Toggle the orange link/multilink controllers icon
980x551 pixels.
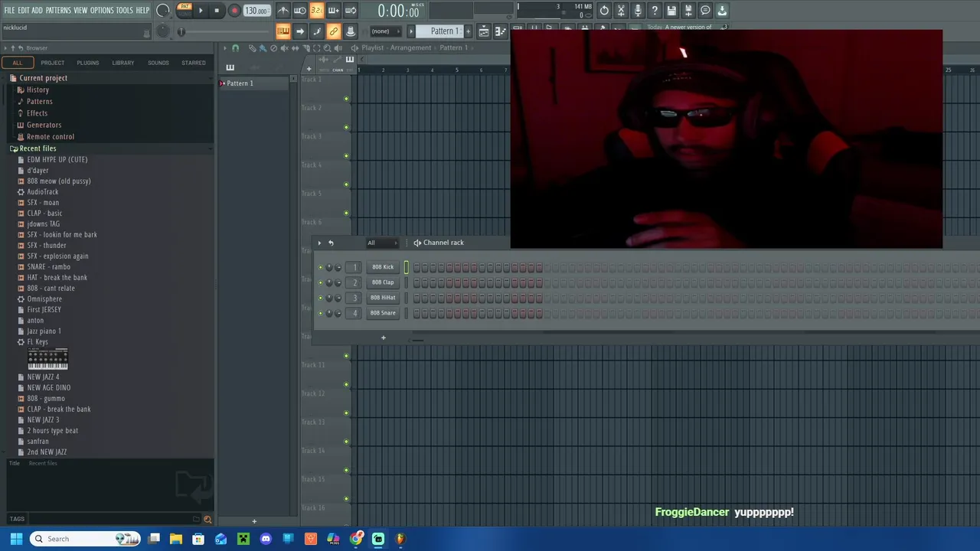(333, 31)
